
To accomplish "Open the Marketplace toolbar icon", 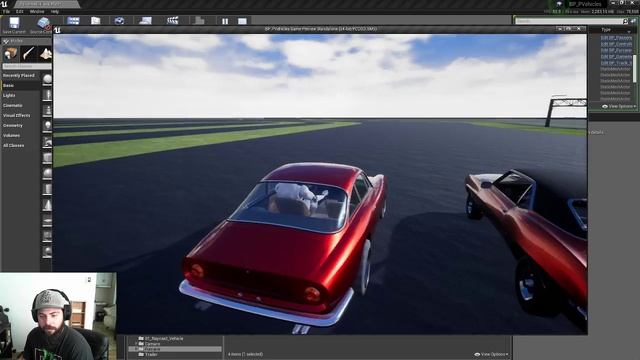I will 96,21.
